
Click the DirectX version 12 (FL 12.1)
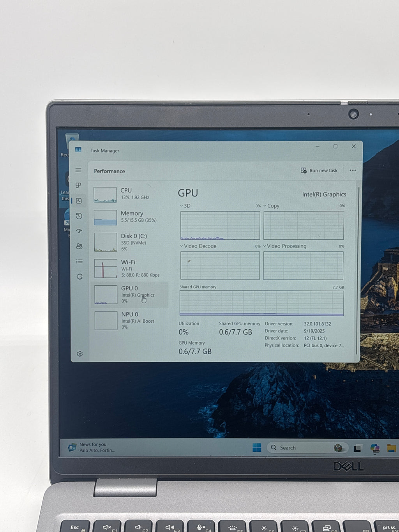tap(315, 338)
